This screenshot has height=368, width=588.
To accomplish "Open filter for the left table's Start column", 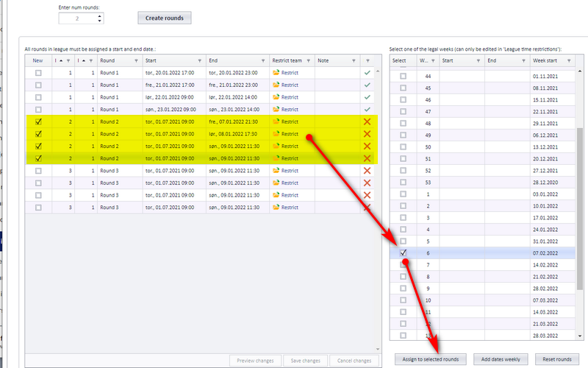I will 199,61.
